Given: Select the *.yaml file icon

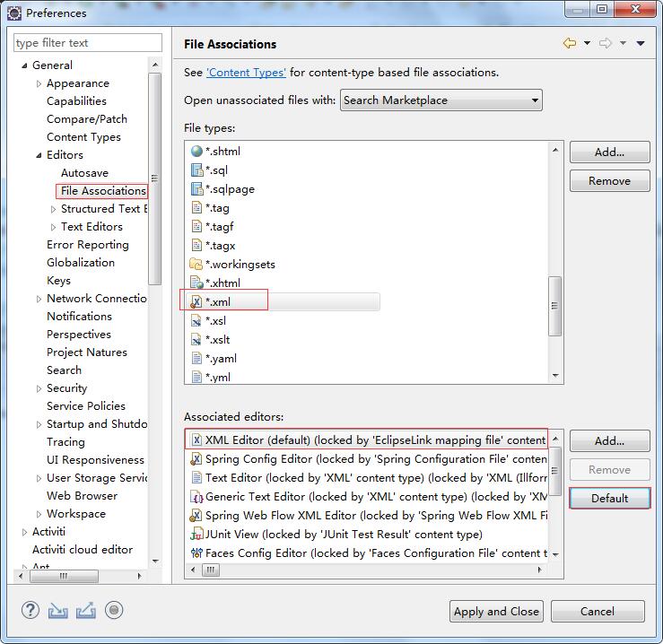Looking at the screenshot, I should 196,358.
